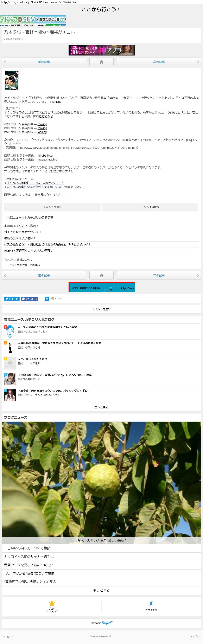Screen dimensions: 203x644
Task: Click the bottom home icon button
Action: [x=101, y=275]
